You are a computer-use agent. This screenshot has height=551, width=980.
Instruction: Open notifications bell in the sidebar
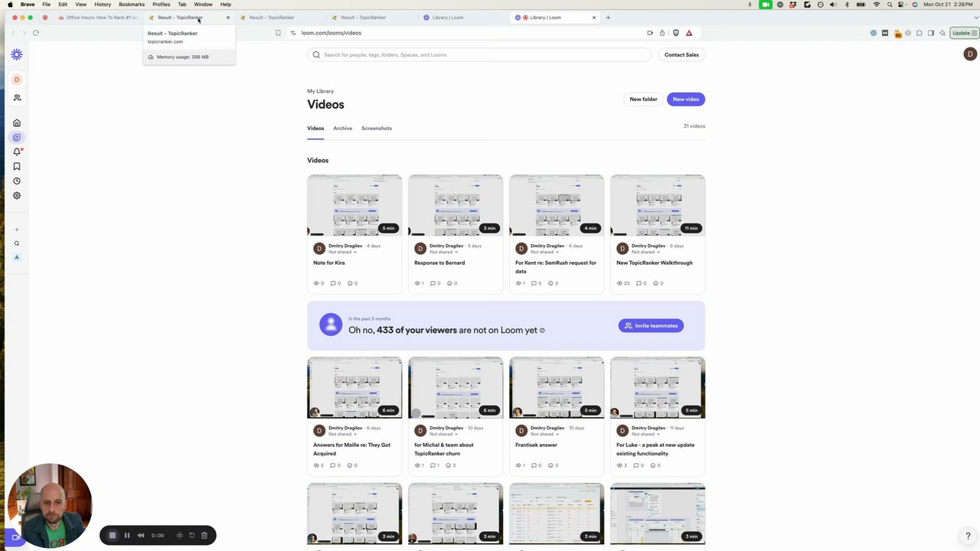pos(17,152)
